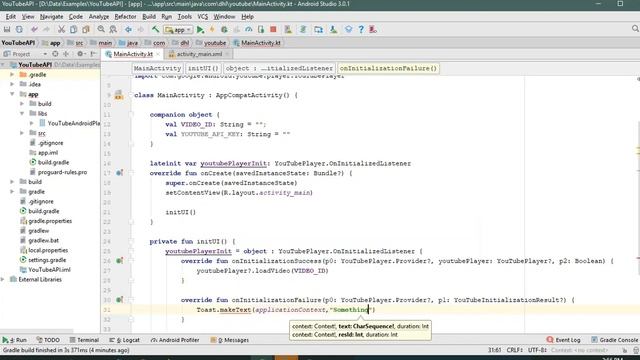Click the Replace toolbar icon

coord(113,29)
